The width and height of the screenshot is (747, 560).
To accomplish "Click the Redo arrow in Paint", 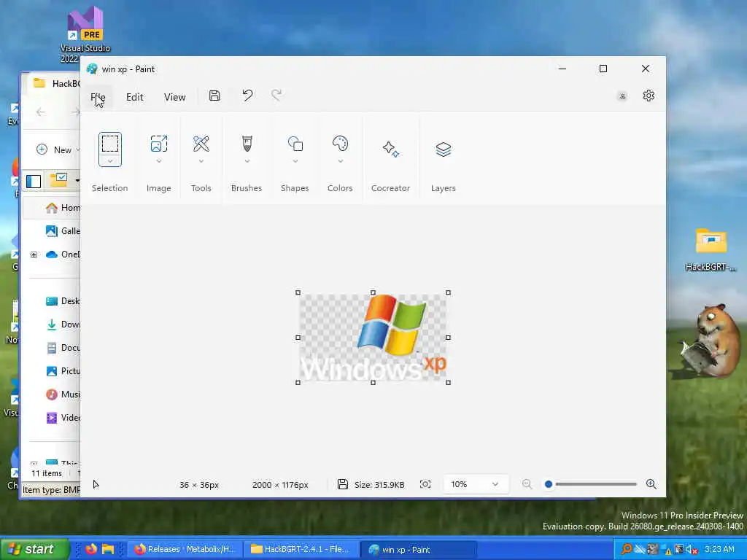I will tap(276, 96).
